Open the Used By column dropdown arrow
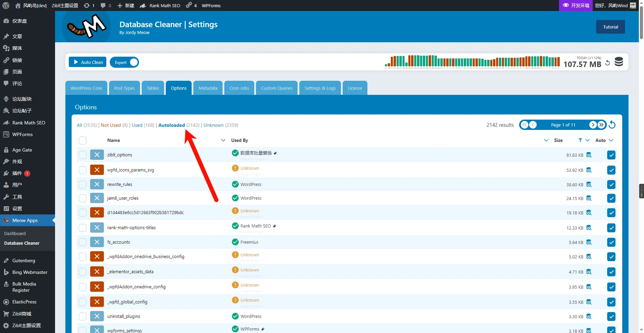Image resolution: width=644 pixels, height=333 pixels. tap(546, 140)
